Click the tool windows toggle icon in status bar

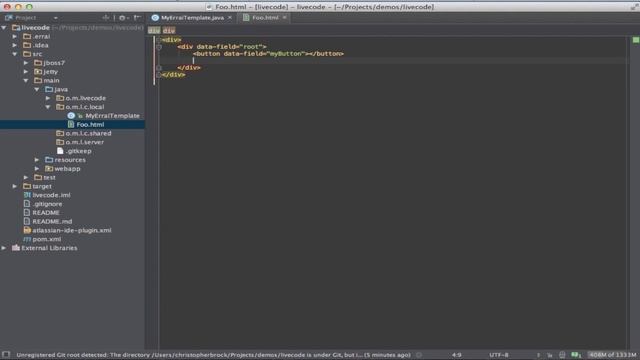(x=6, y=355)
